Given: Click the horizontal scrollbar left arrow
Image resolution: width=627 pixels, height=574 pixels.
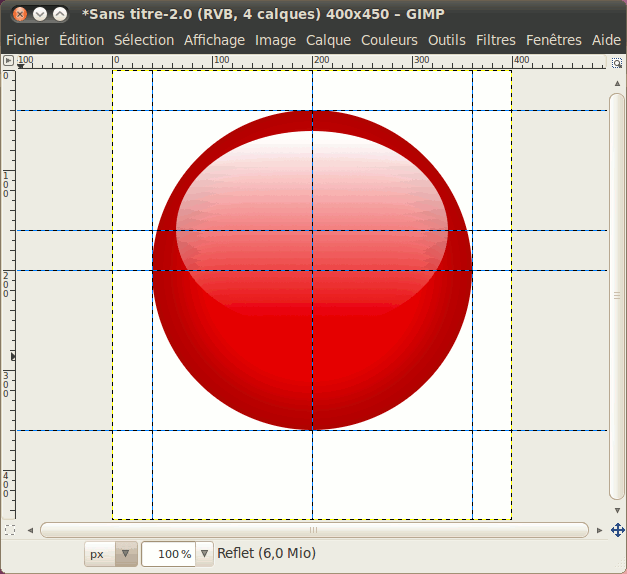Looking at the screenshot, I should click(x=30, y=530).
